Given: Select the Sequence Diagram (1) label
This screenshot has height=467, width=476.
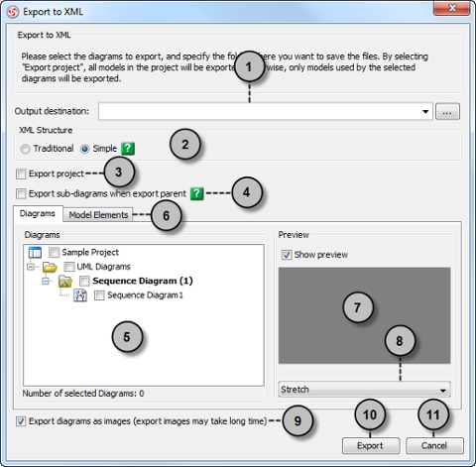Looking at the screenshot, I should pyautogui.click(x=143, y=281).
